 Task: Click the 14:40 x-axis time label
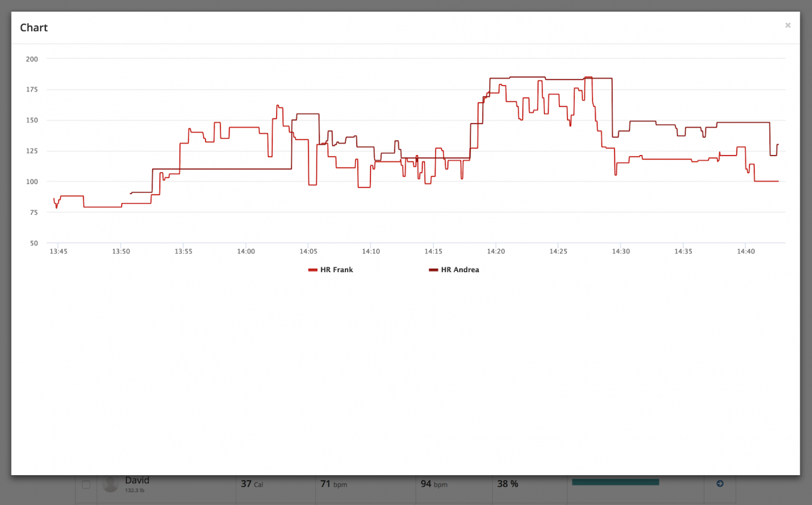click(x=746, y=252)
